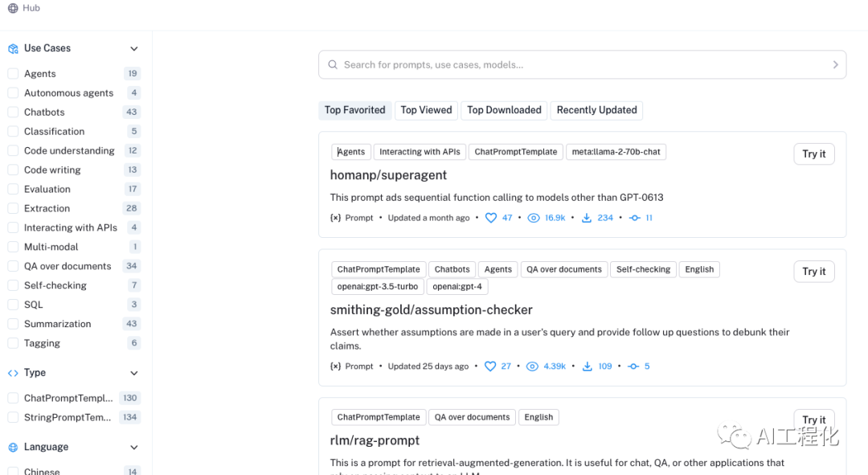The height and width of the screenshot is (475, 868).
Task: Collapse the Use Cases section
Action: (134, 49)
